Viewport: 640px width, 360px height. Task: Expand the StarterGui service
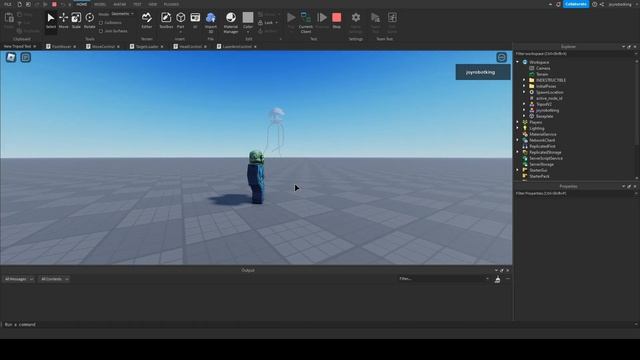[518, 170]
